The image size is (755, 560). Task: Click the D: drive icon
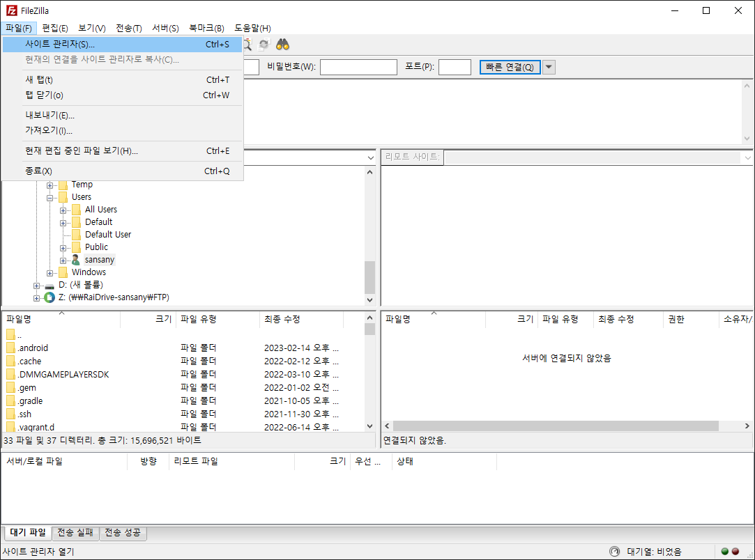[49, 286]
